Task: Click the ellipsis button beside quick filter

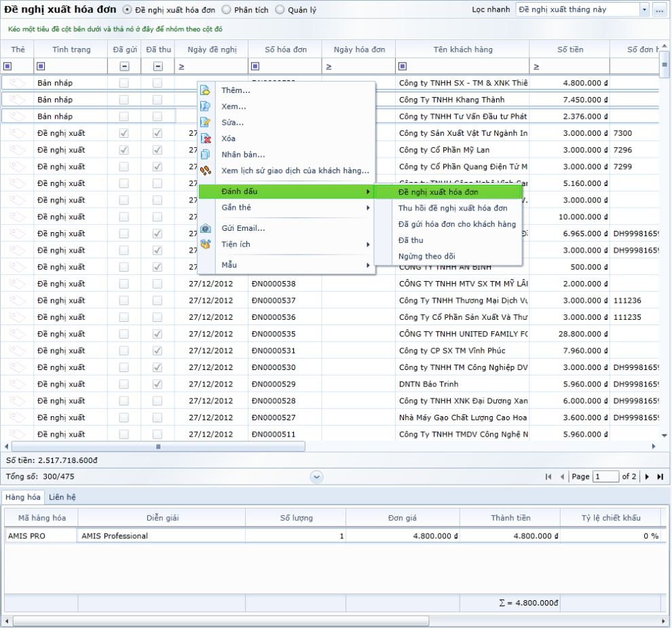Action: click(660, 10)
